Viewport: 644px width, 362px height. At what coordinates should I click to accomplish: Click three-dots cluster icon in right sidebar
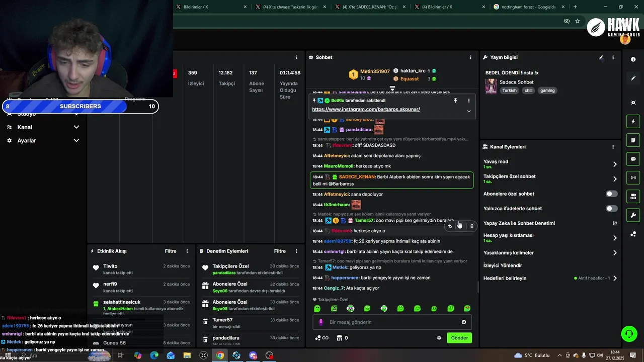(x=633, y=234)
